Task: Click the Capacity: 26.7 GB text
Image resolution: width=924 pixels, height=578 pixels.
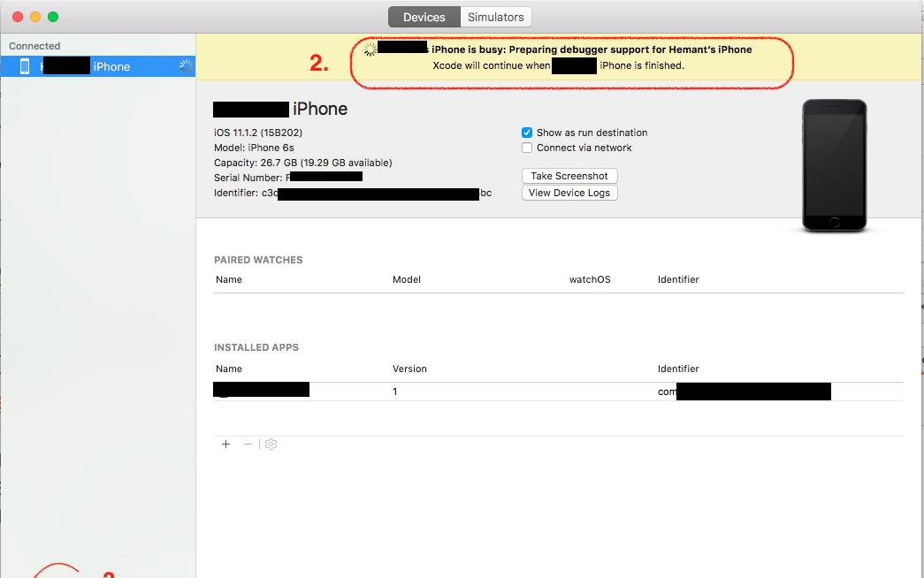Action: pyautogui.click(x=303, y=163)
